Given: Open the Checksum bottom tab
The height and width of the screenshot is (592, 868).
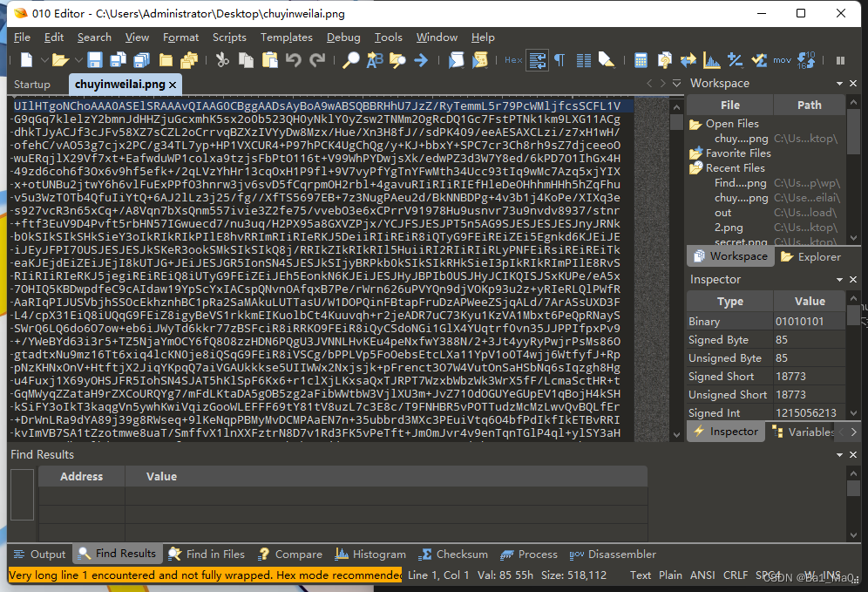Looking at the screenshot, I should [453, 554].
